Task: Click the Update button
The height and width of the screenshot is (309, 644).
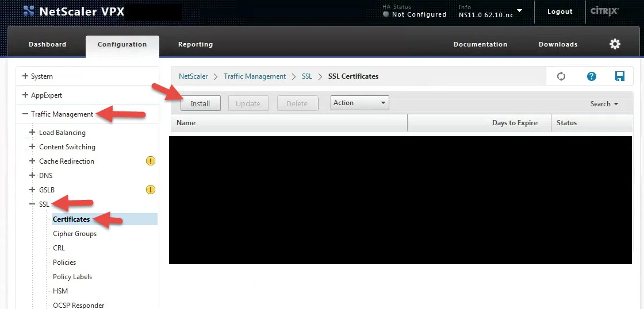Action: [x=248, y=103]
